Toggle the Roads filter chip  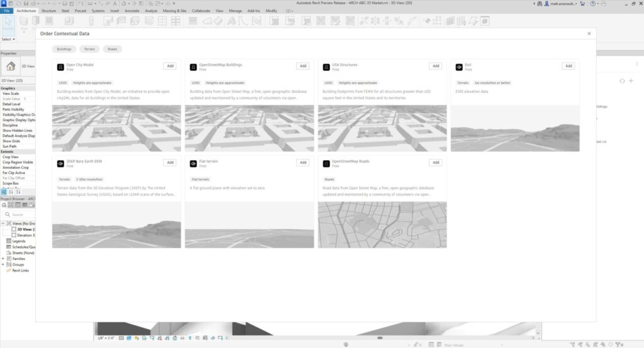[x=113, y=49]
